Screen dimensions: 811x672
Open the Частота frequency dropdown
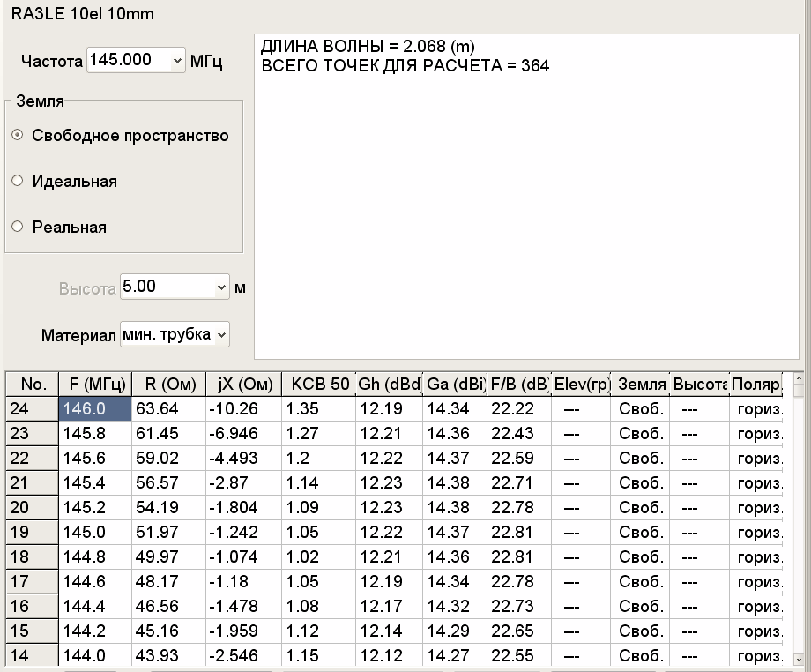(177, 61)
